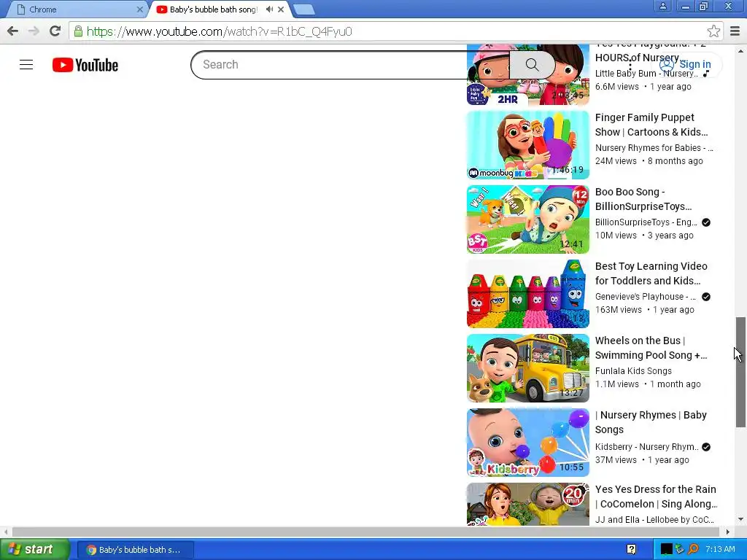Screen dimensions: 747x560
Task: Click the horizontal scrollbar thumb
Action: (x=365, y=532)
